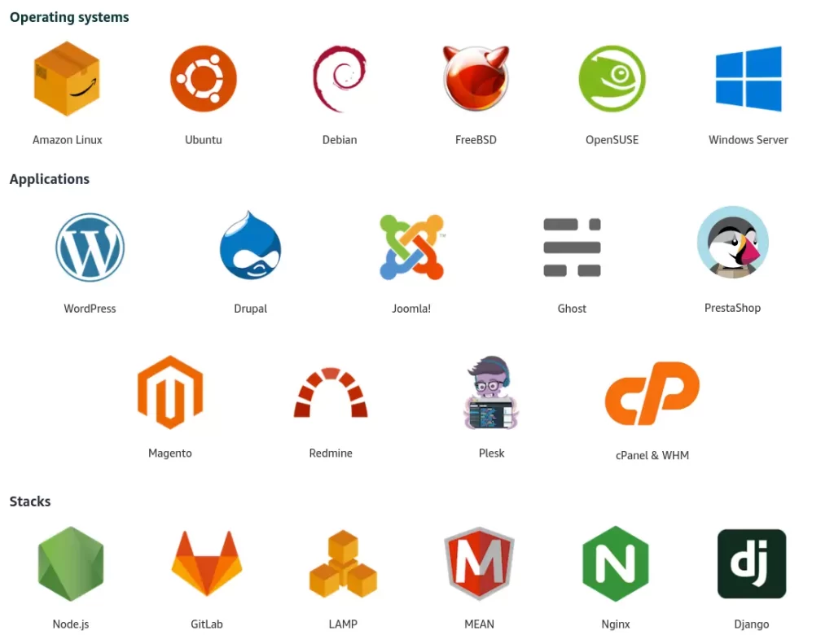Choose the Magento logo icon
Image resolution: width=834 pixels, height=644 pixels.
(169, 392)
